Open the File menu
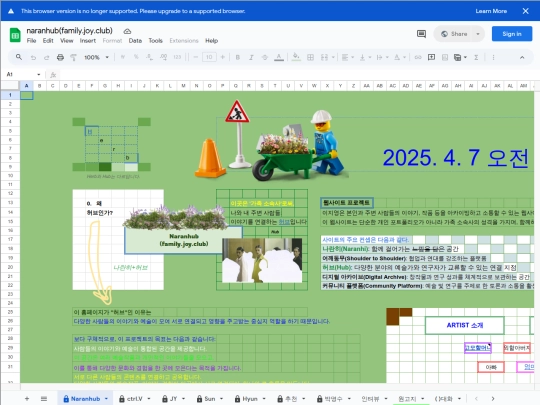 coord(31,41)
